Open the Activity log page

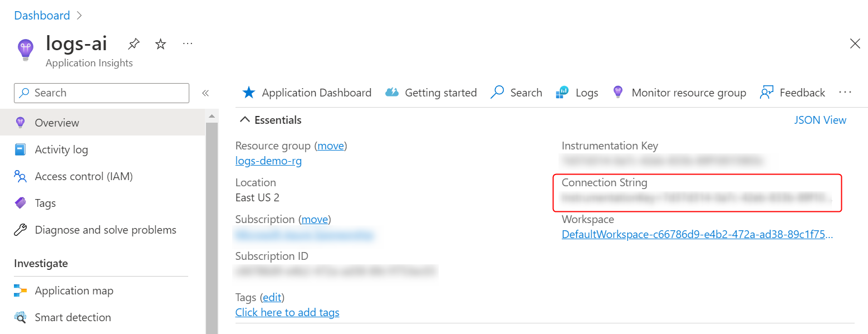(102, 149)
